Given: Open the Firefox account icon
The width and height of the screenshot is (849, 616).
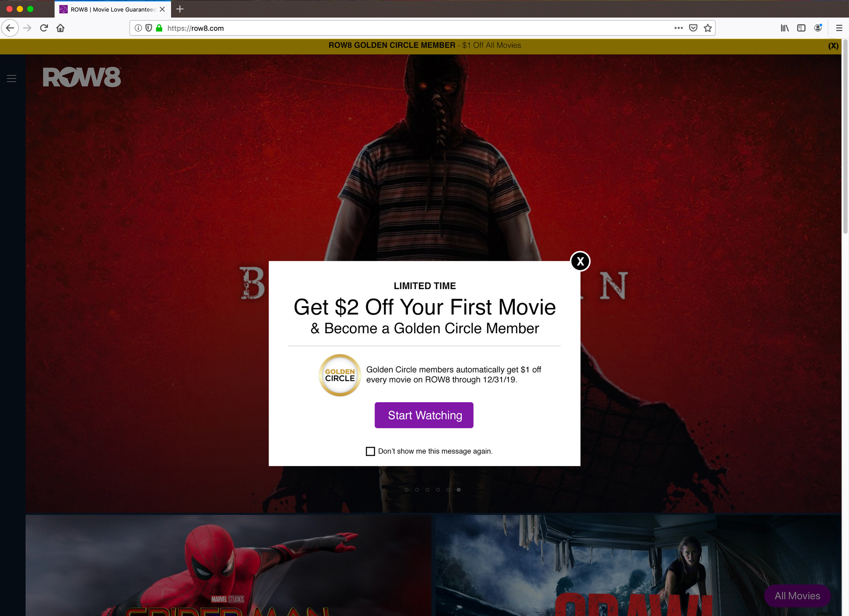Looking at the screenshot, I should click(818, 28).
